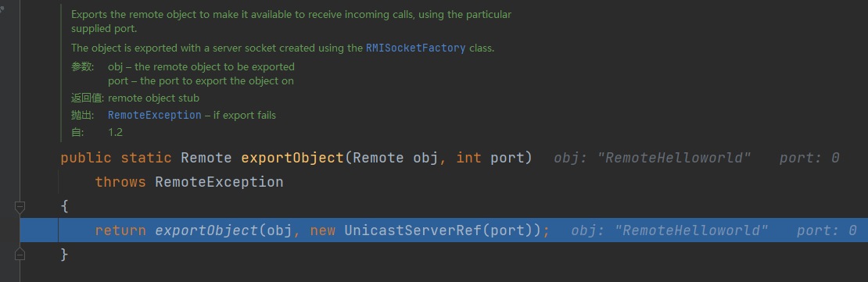Open the RemoteException link in the rendered doc
Viewport: 868px width, 282px height.
pos(155,116)
